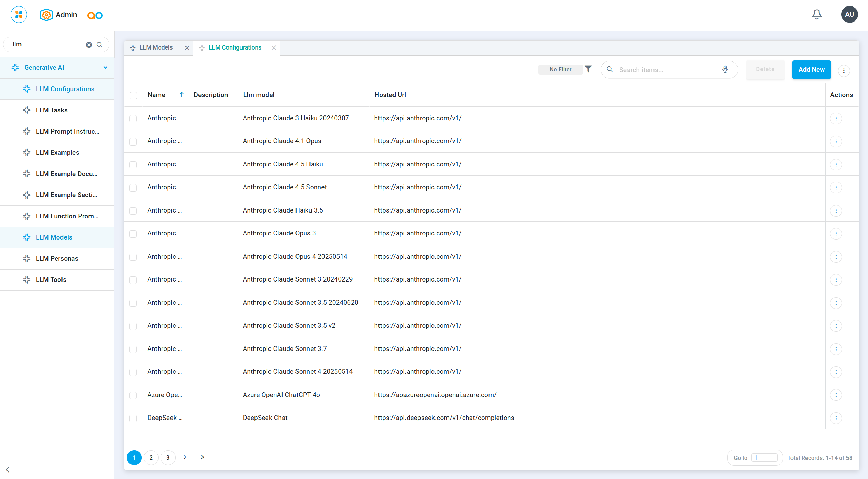Check the Claude 4.5 Sonnet row
This screenshot has width=868, height=479.
pos(133,188)
